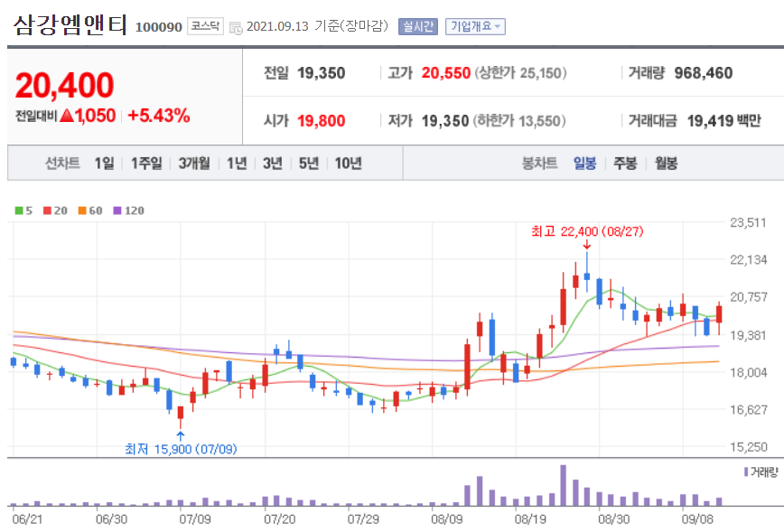784x532 pixels.
Task: Click the 08/09 date axis label
Action: (x=446, y=519)
